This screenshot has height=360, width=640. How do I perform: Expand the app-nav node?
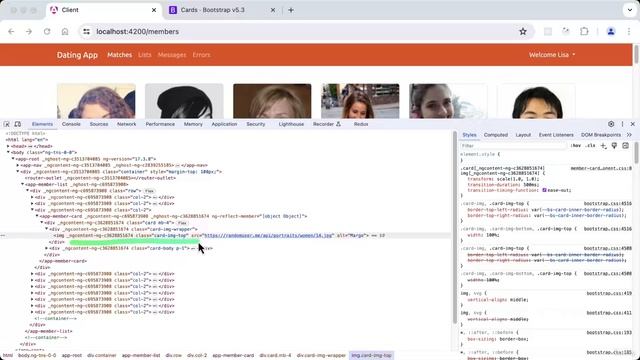[18, 165]
